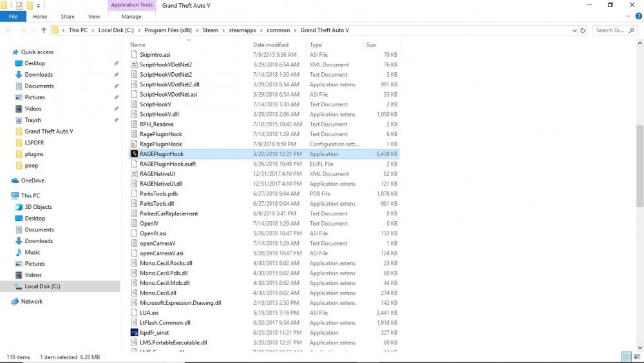The height and width of the screenshot is (363, 644).
Task: Open the quick access toolbar customize dropdown
Action: coord(38,5)
